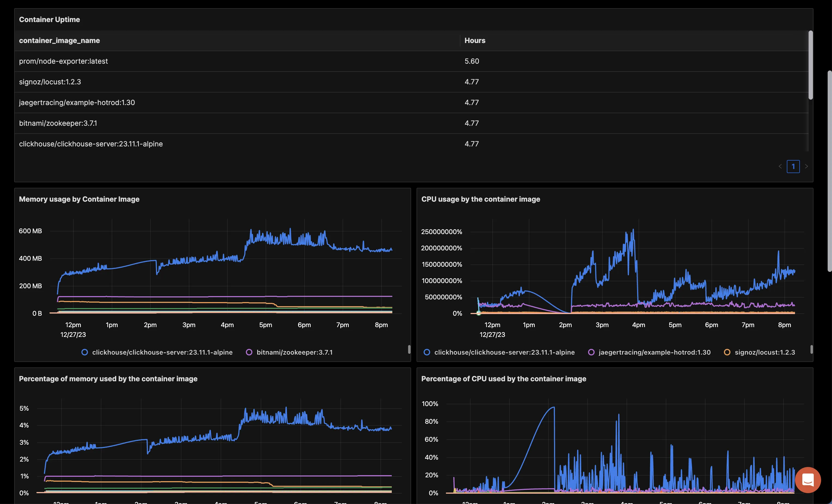
Task: Go to next page arrow in Container Uptime
Action: [x=806, y=167]
